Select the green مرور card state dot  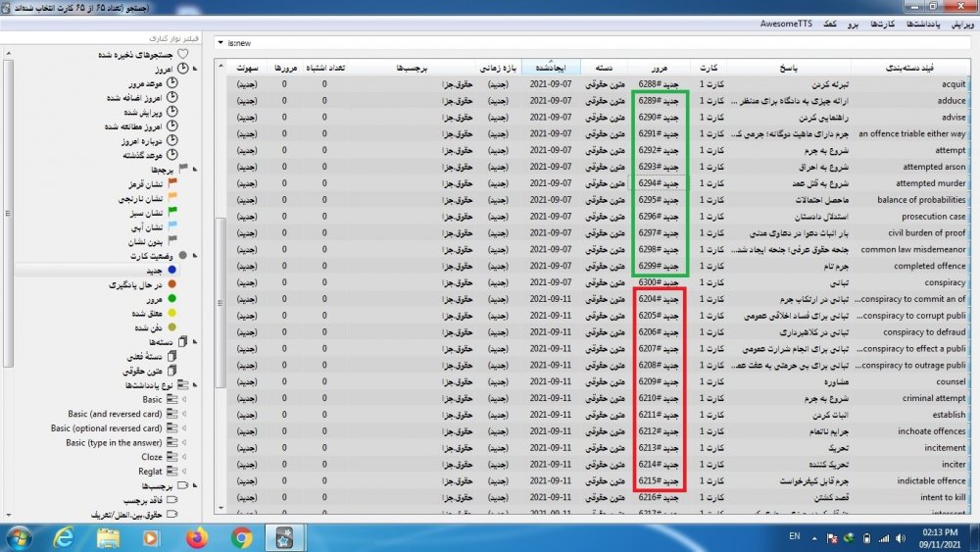pyautogui.click(x=172, y=299)
